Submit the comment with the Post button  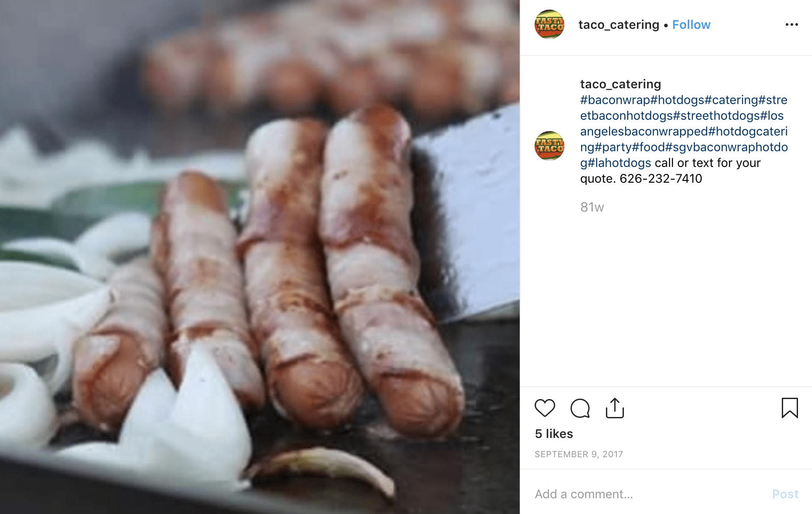click(785, 494)
